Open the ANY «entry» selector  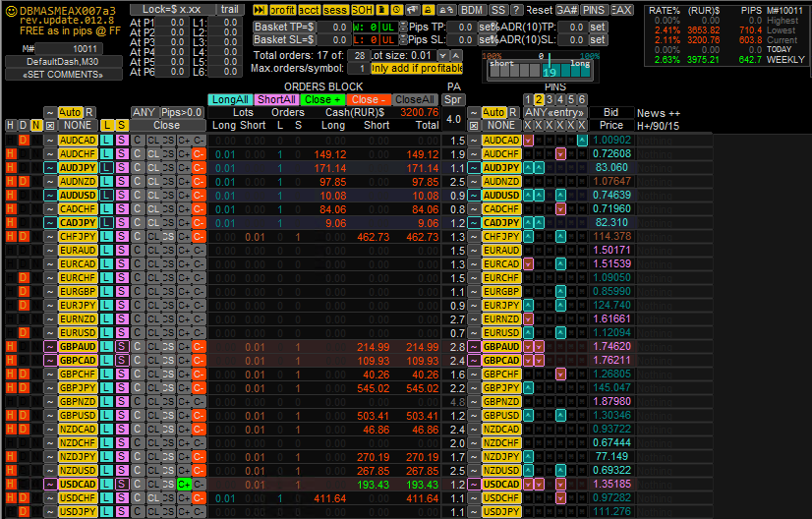[554, 112]
